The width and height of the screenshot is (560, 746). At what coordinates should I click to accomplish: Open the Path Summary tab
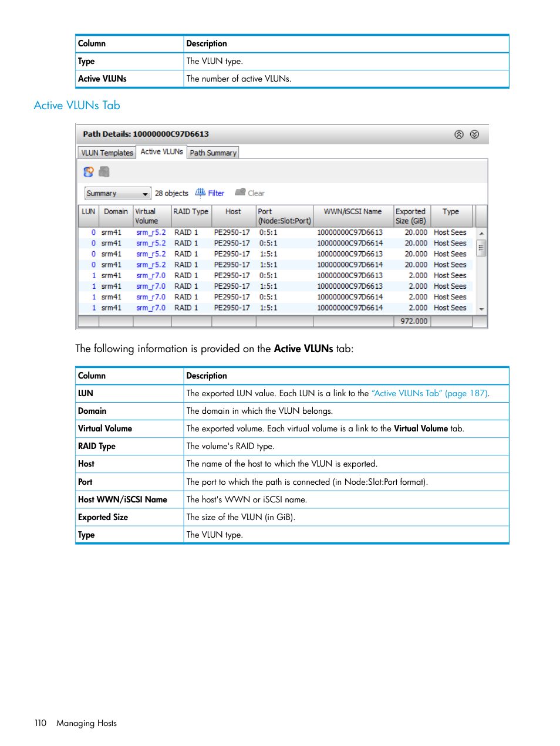[x=213, y=153]
